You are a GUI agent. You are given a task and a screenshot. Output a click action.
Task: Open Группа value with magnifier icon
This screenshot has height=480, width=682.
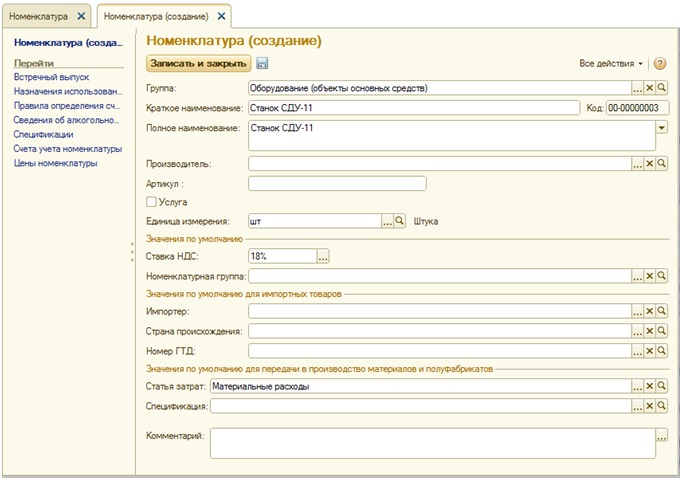coord(661,88)
